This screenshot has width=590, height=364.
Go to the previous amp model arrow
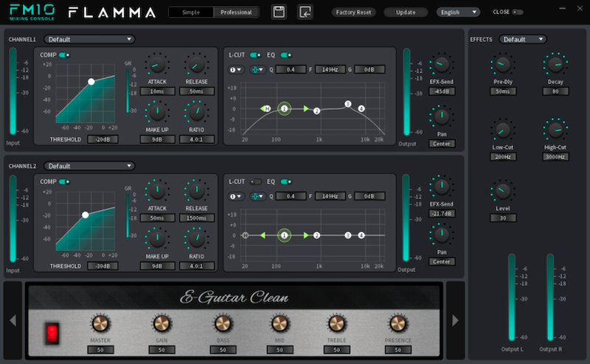(x=13, y=320)
